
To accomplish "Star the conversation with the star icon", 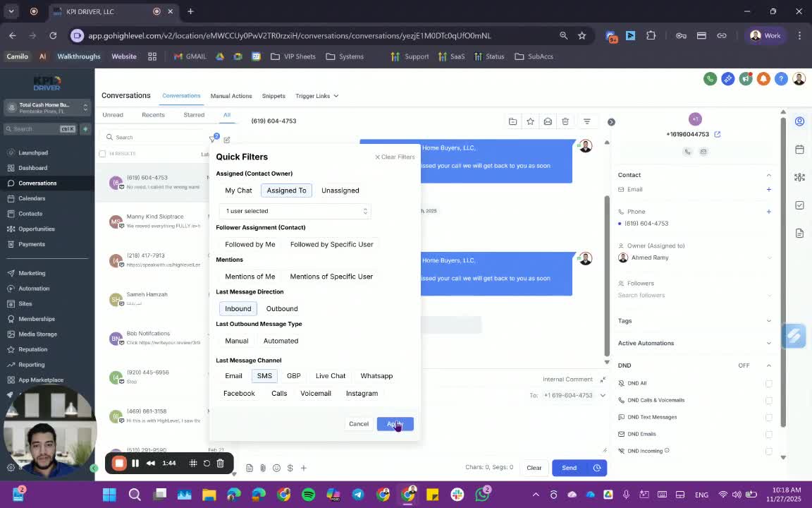I will point(530,121).
